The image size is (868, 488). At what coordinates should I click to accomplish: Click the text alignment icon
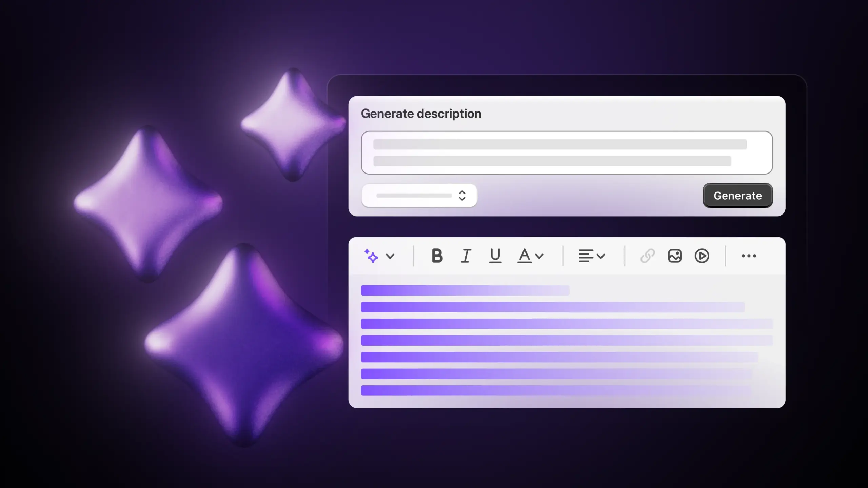click(586, 256)
